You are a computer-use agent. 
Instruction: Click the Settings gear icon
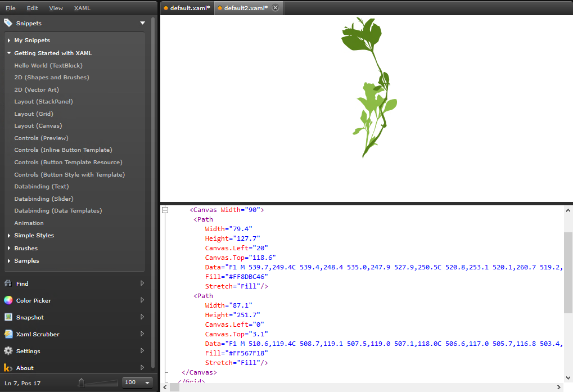pos(8,351)
